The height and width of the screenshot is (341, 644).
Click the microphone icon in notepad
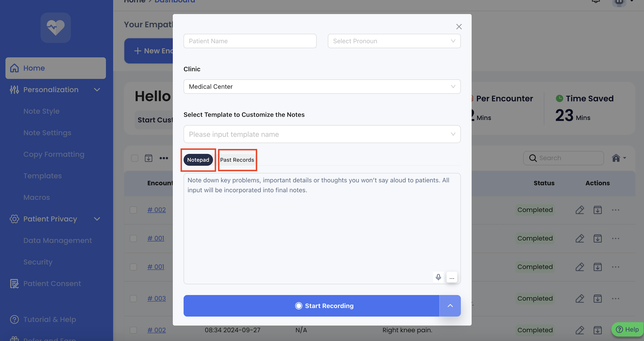coord(438,277)
